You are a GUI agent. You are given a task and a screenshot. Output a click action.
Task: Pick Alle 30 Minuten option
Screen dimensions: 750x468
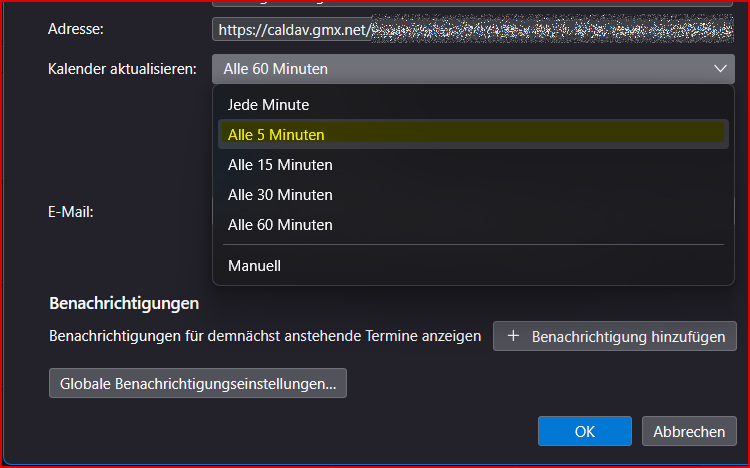point(473,195)
